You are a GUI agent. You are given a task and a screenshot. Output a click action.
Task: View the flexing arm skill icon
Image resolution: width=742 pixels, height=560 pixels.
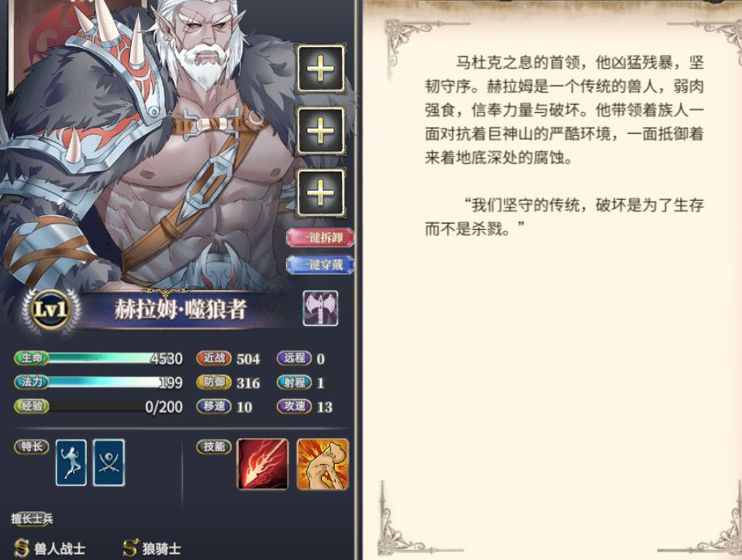pos(323,464)
